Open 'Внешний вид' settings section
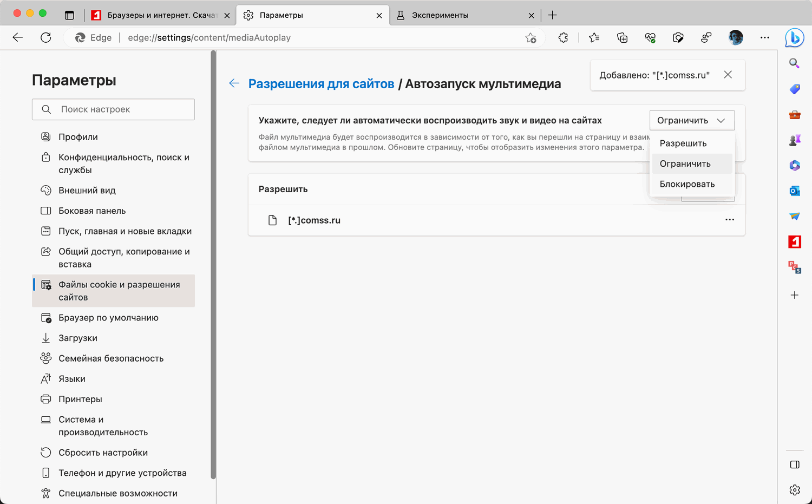Image resolution: width=812 pixels, height=504 pixels. tap(87, 191)
